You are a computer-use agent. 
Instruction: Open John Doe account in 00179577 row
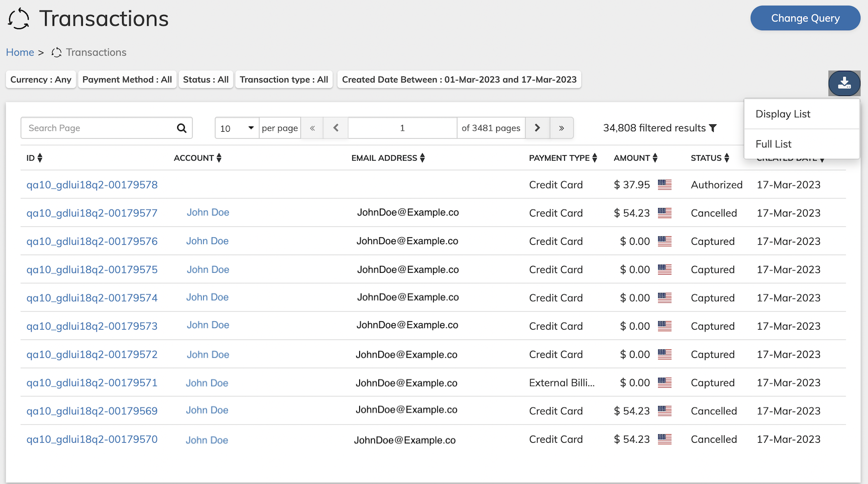click(x=208, y=213)
